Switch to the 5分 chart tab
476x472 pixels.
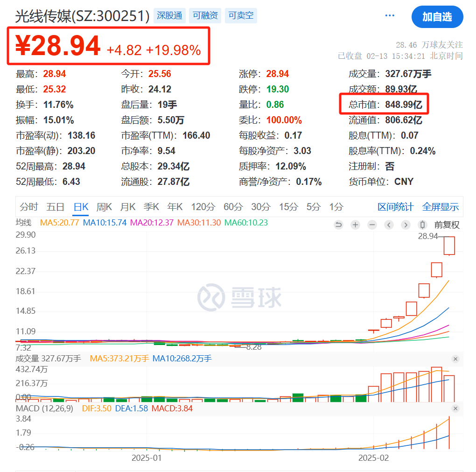(x=314, y=207)
